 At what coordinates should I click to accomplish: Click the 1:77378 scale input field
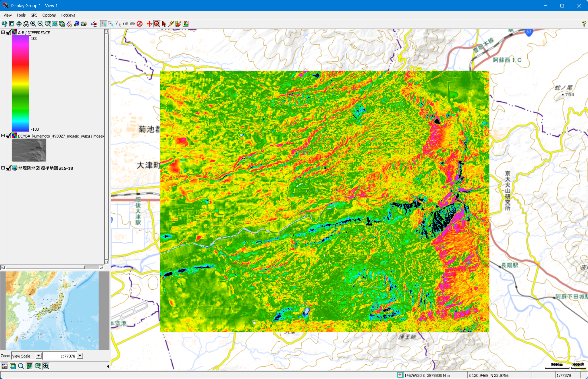point(60,356)
